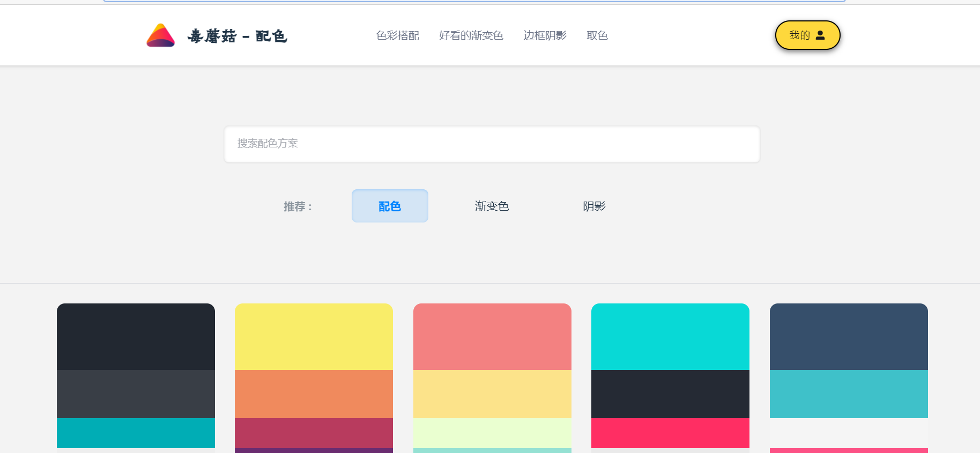Select 取色 in the top navigation
The image size is (980, 453).
[597, 35]
